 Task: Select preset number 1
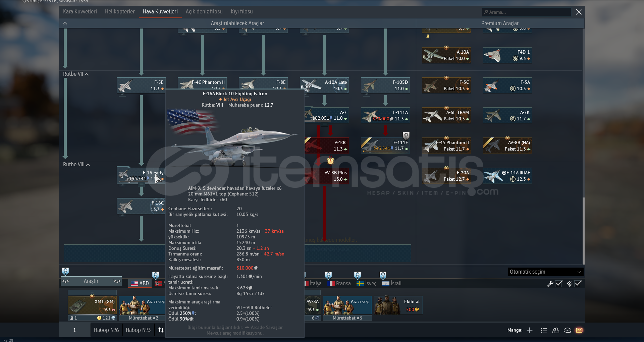[74, 330]
